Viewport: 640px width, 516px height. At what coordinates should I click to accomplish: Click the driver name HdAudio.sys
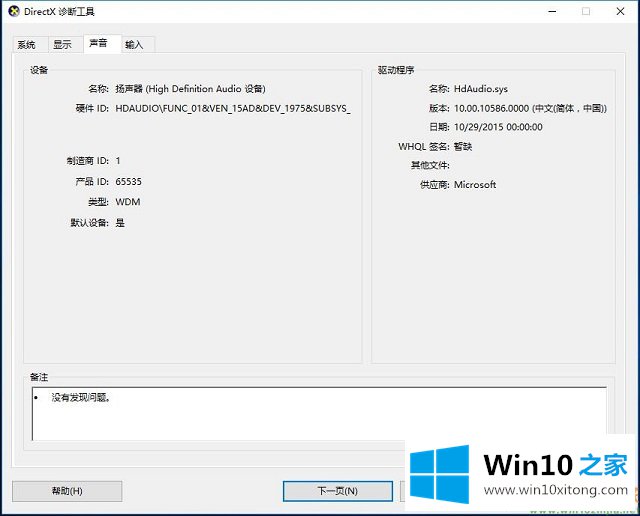click(481, 89)
